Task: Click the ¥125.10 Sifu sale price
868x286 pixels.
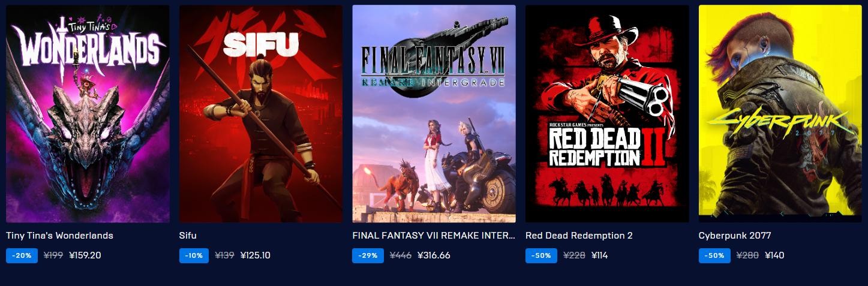Action: tap(255, 255)
